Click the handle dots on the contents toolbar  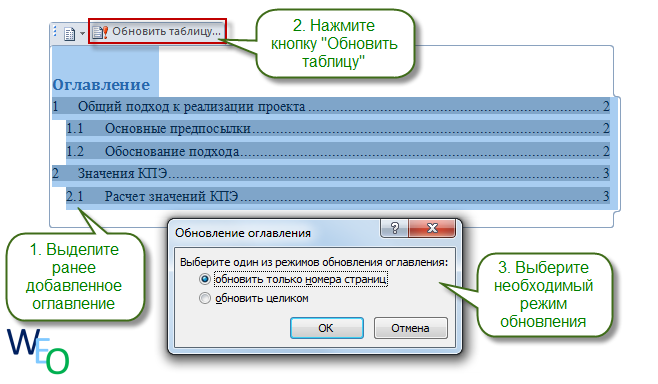tap(55, 31)
